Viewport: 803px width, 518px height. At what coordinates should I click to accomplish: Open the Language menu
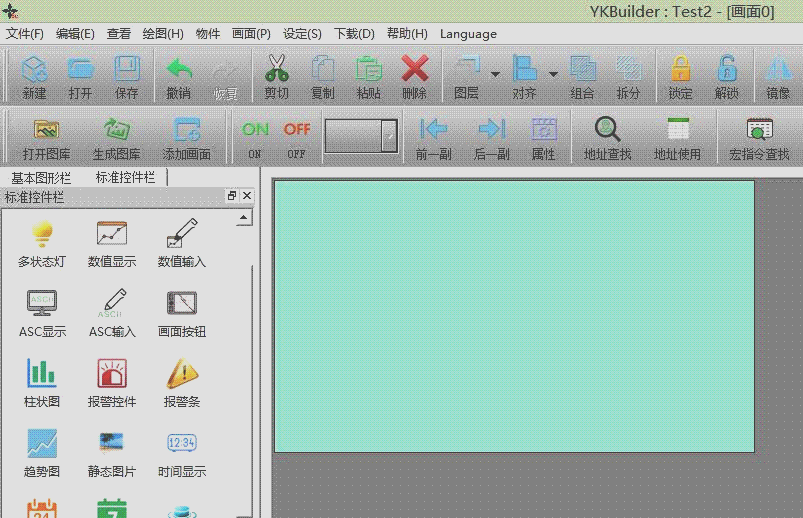467,33
